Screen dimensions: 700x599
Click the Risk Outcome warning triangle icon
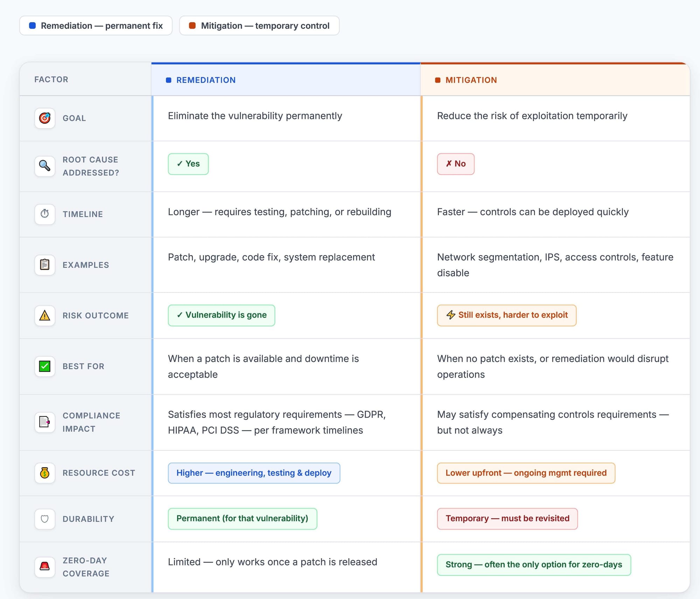point(45,315)
